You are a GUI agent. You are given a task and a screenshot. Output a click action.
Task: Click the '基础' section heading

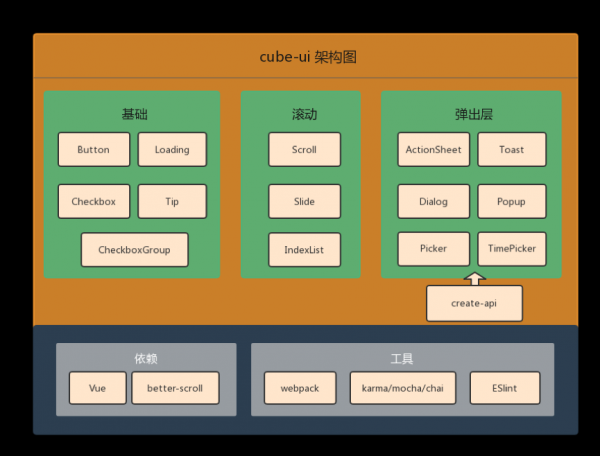[135, 114]
